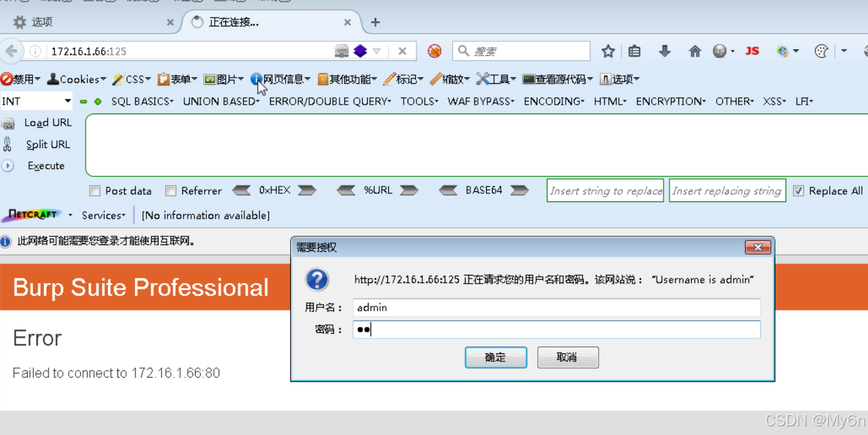
Task: Click left arrow beside 0xHEX
Action: pyautogui.click(x=242, y=191)
